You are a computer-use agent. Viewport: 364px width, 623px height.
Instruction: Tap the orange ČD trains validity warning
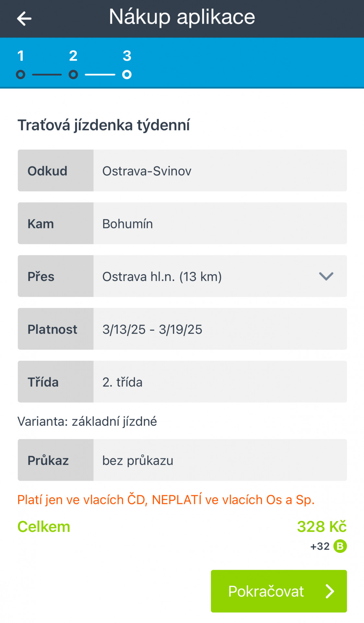coord(166,500)
